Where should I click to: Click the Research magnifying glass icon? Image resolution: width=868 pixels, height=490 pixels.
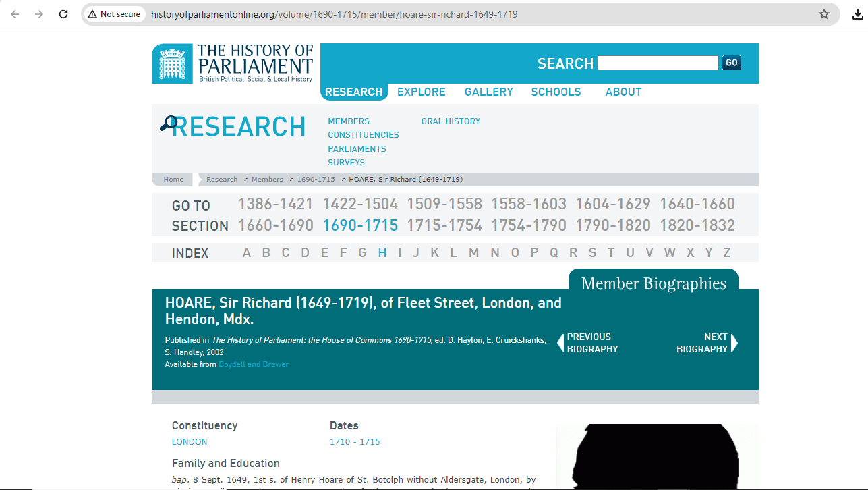pyautogui.click(x=168, y=124)
